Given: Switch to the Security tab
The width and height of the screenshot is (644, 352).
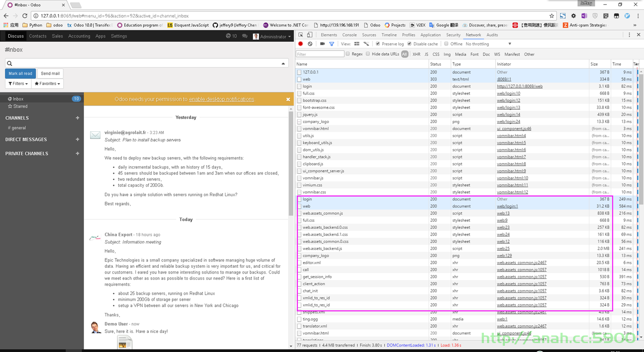Looking at the screenshot, I should (x=453, y=35).
